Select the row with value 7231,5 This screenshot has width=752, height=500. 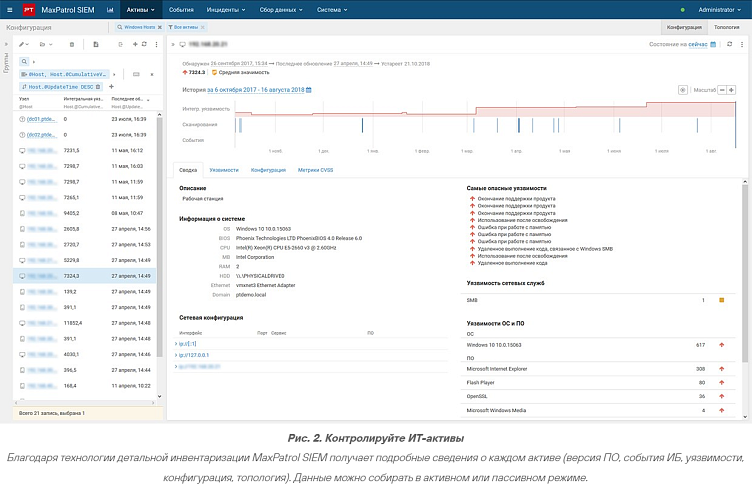click(x=85, y=151)
